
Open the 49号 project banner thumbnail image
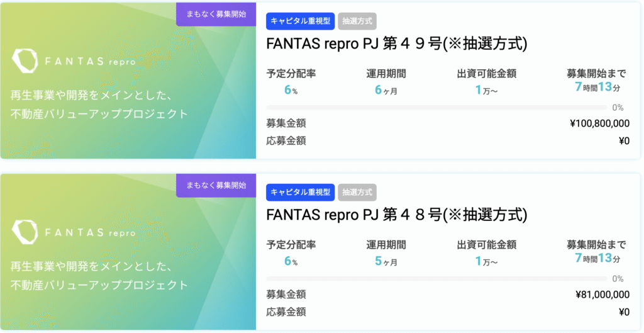128,81
